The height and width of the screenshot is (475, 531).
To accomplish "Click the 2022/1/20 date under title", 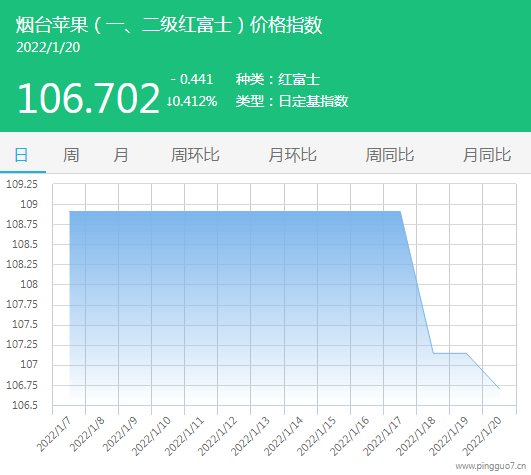I will coord(48,47).
